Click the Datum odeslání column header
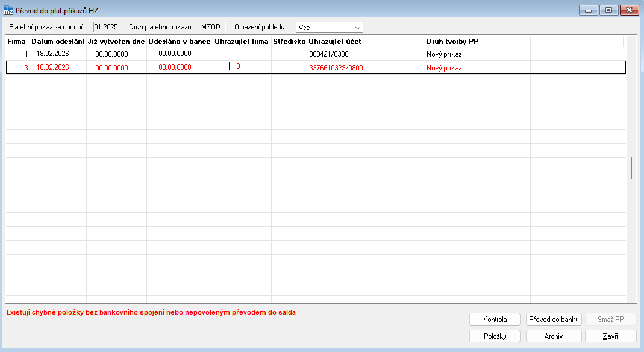 [x=58, y=42]
